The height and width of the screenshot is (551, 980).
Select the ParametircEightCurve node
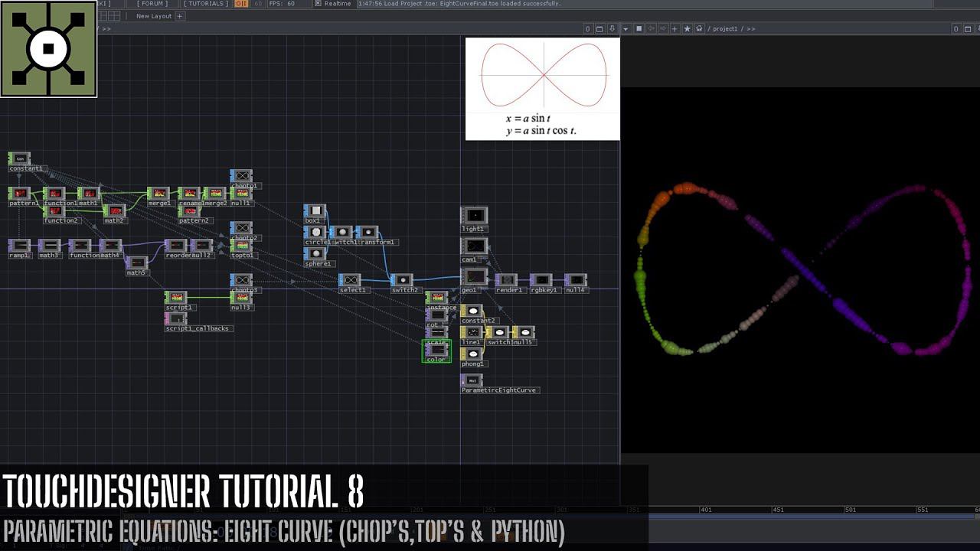click(472, 380)
